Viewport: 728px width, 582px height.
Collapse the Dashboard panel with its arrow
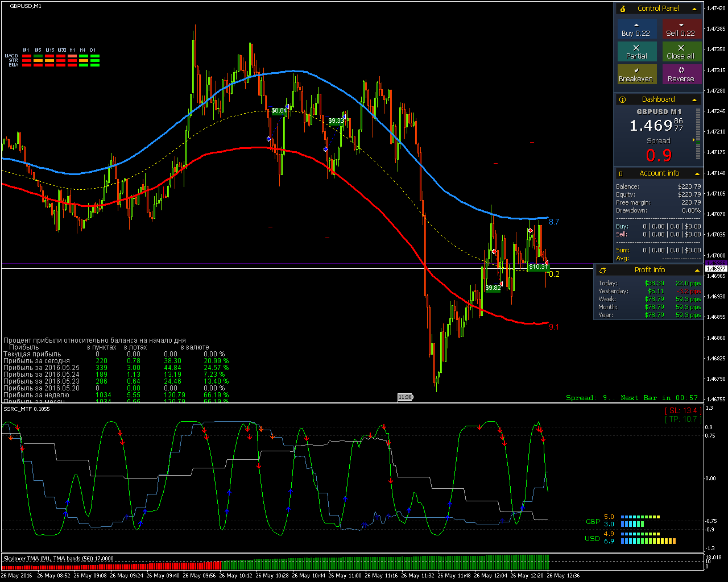tap(694, 99)
